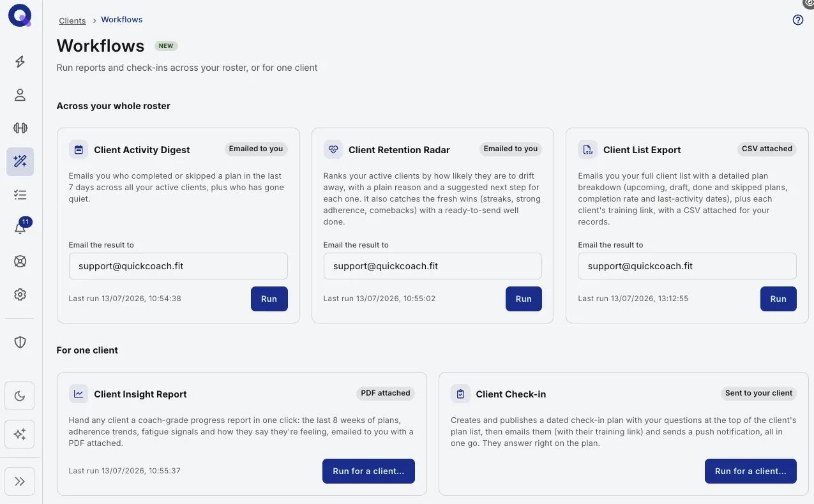814x504 pixels.
Task: Click the Client List Export CSV icon
Action: (x=588, y=150)
